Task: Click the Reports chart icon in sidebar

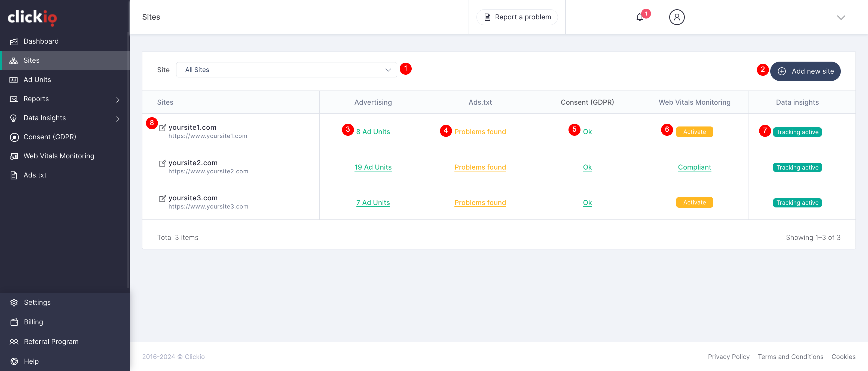Action: click(x=14, y=99)
